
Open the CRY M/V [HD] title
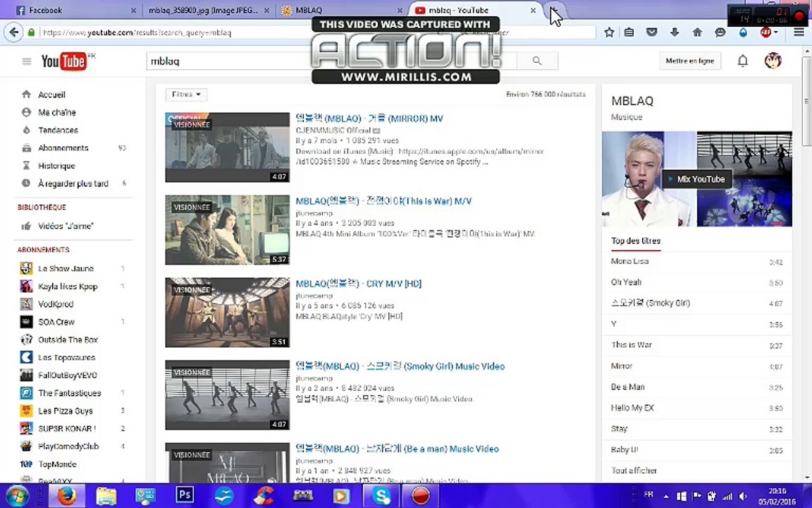[358, 284]
